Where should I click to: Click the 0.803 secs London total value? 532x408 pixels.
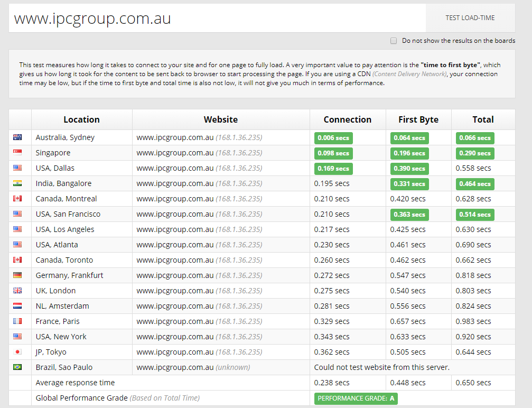[473, 291]
